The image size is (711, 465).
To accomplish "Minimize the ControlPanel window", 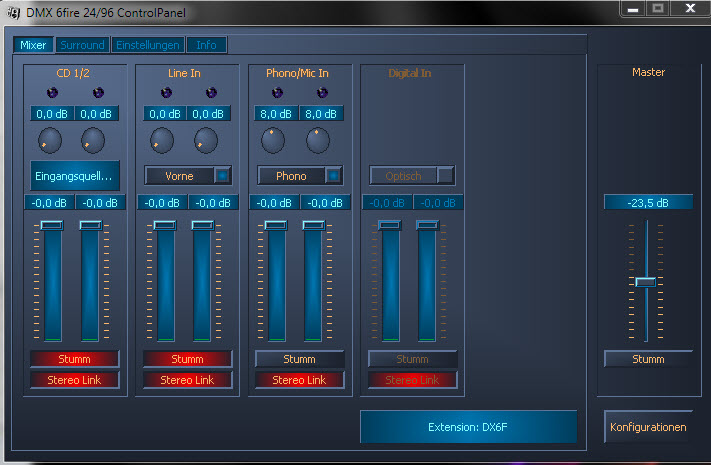I will click(x=633, y=9).
